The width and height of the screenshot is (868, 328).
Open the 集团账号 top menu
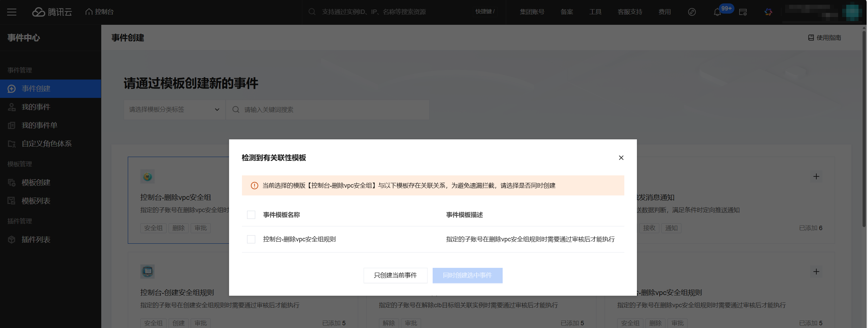pos(532,12)
